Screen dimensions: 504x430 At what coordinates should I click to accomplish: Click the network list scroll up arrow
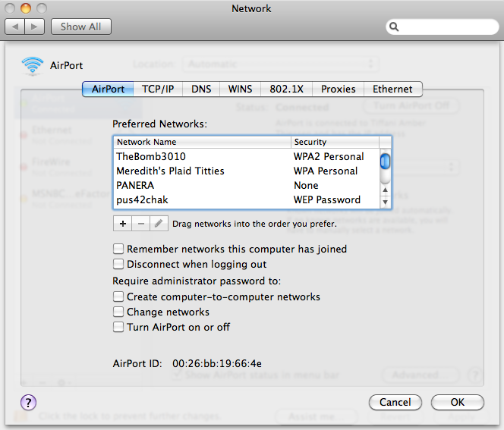[x=385, y=190]
